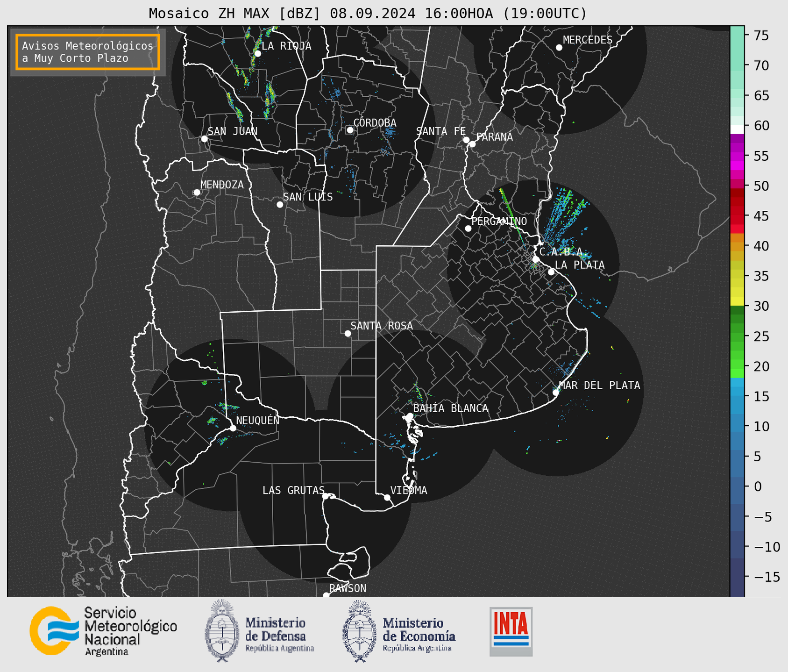Image resolution: width=788 pixels, height=672 pixels.
Task: Click the white 60 dBZ colorbar segment
Action: pyautogui.click(x=737, y=129)
